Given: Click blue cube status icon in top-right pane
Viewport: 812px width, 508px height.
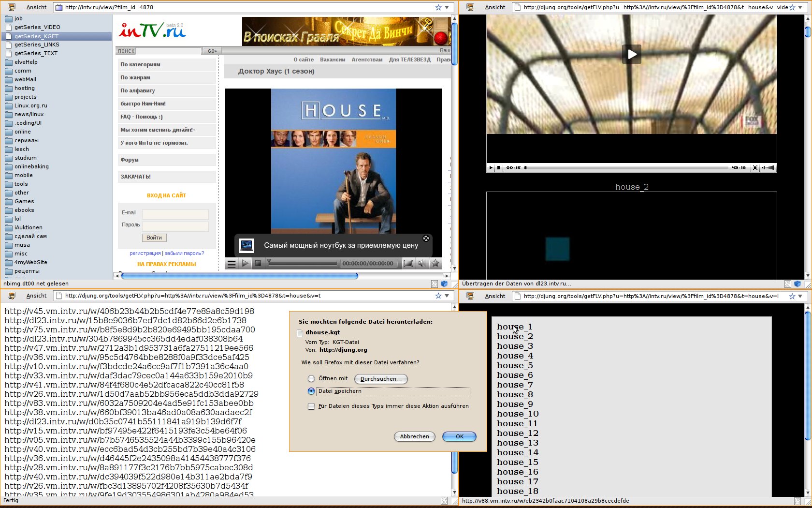Looking at the screenshot, I should 797,284.
